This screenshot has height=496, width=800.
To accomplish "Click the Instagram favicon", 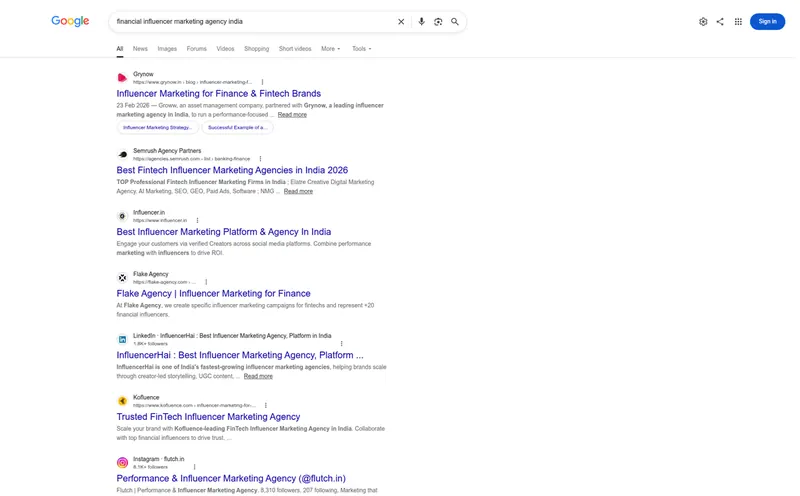I will 122,463.
